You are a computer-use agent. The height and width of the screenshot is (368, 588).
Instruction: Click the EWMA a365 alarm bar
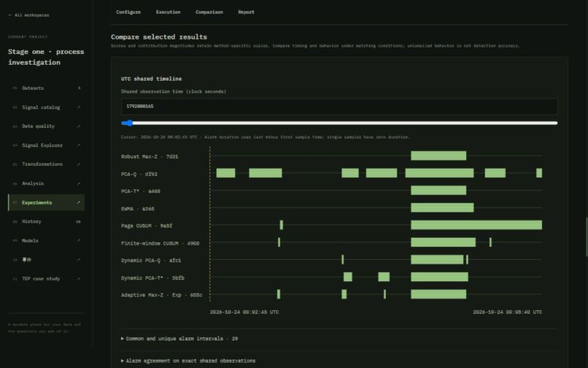click(x=442, y=207)
